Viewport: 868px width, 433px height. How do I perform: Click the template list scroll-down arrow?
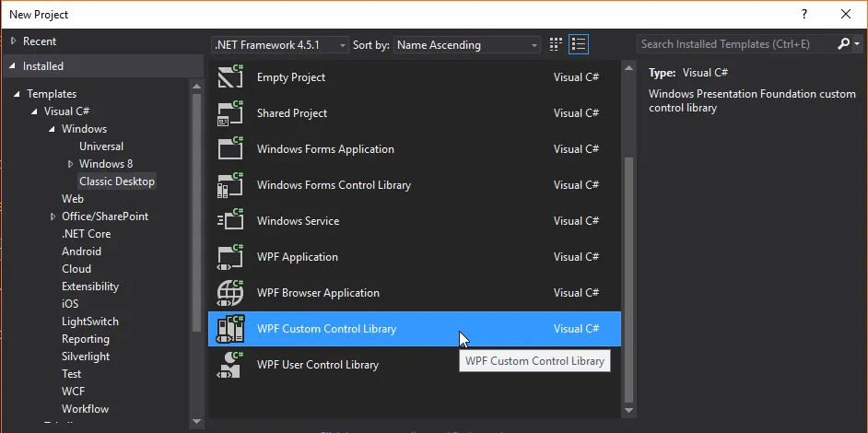(x=628, y=410)
